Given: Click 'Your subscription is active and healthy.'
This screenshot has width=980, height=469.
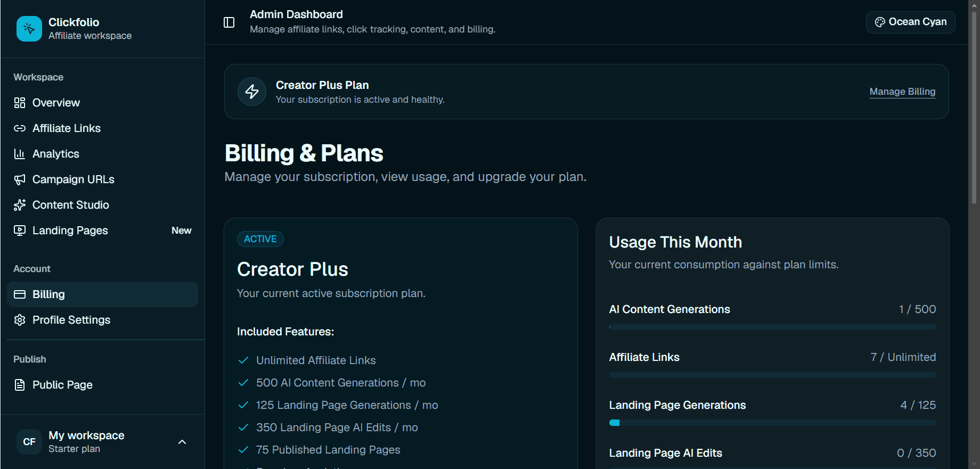Looking at the screenshot, I should (x=360, y=100).
